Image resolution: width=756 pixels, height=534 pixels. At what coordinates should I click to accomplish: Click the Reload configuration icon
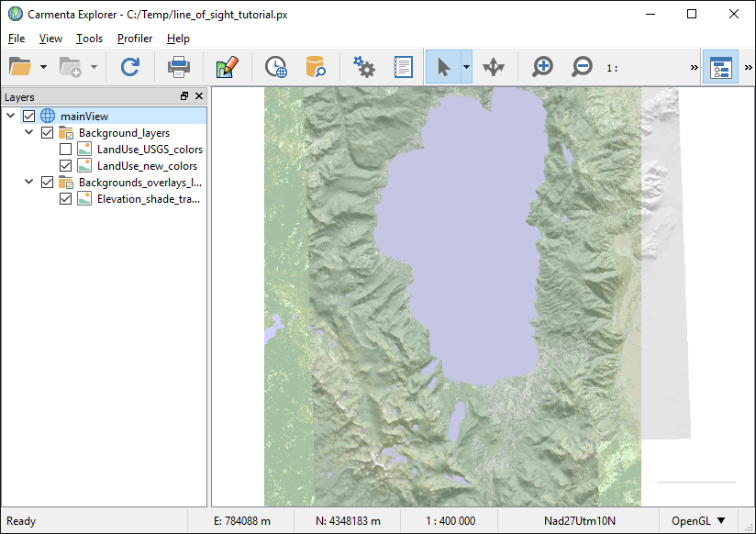[130, 67]
